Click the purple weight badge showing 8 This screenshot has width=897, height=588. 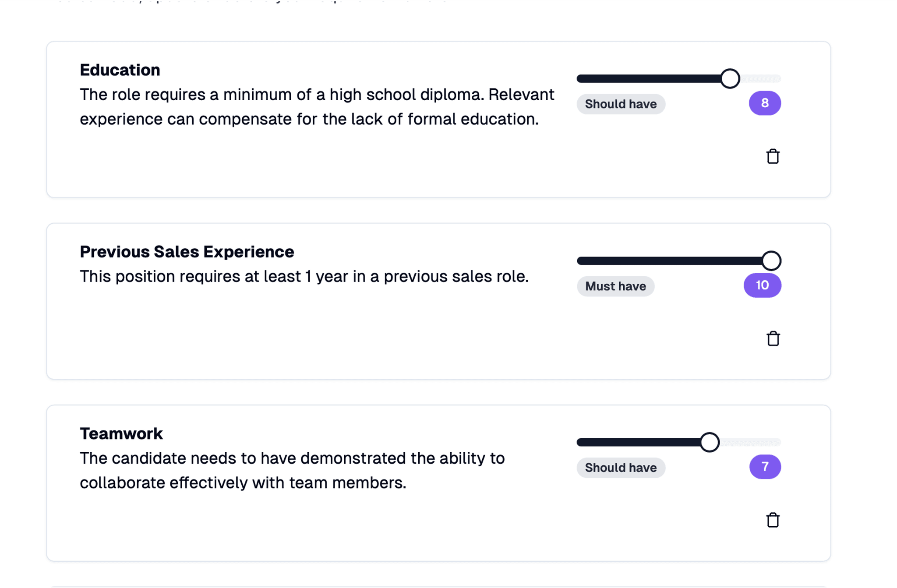point(764,103)
